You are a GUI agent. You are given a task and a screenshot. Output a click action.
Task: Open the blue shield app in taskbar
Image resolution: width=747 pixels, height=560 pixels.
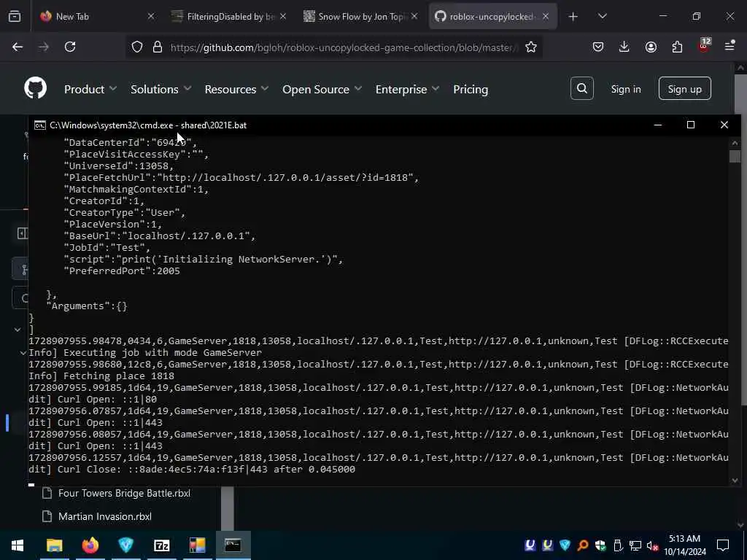125,545
